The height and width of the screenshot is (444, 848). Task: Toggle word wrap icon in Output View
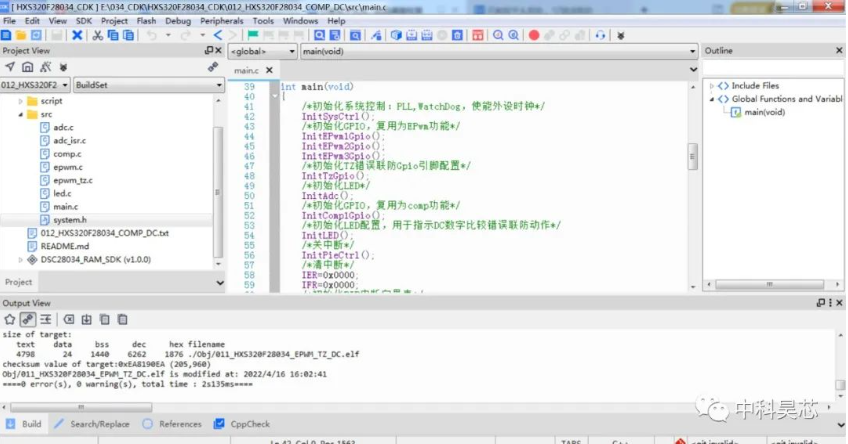point(45,319)
